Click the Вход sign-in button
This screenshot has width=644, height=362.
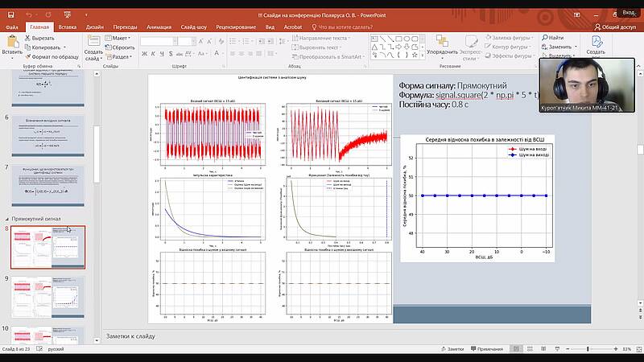pyautogui.click(x=629, y=12)
